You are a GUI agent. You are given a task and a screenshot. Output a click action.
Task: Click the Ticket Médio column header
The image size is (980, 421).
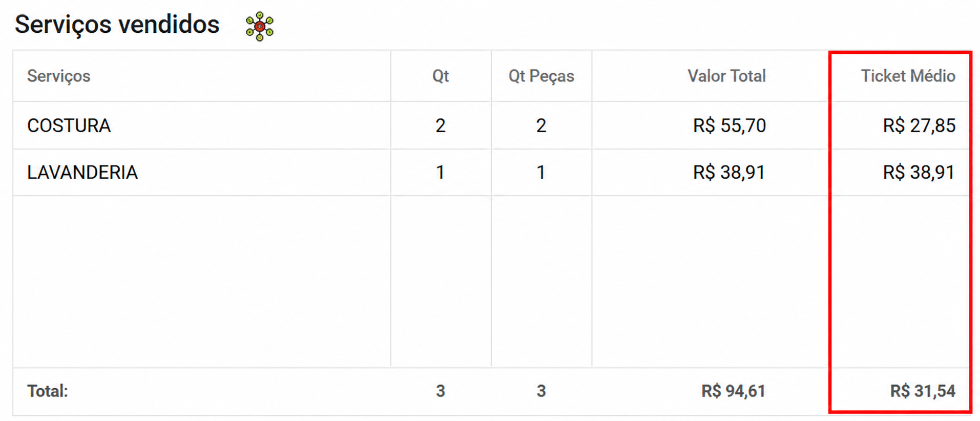tap(908, 76)
